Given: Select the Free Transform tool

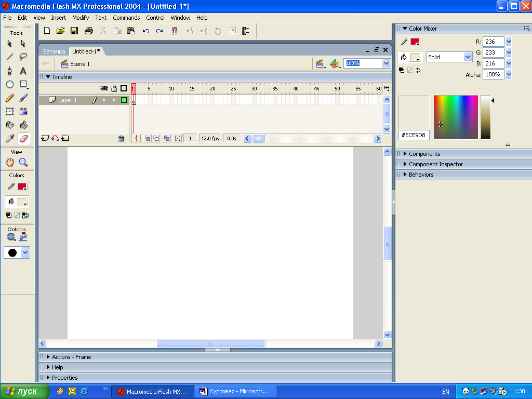Looking at the screenshot, I should coord(9,111).
